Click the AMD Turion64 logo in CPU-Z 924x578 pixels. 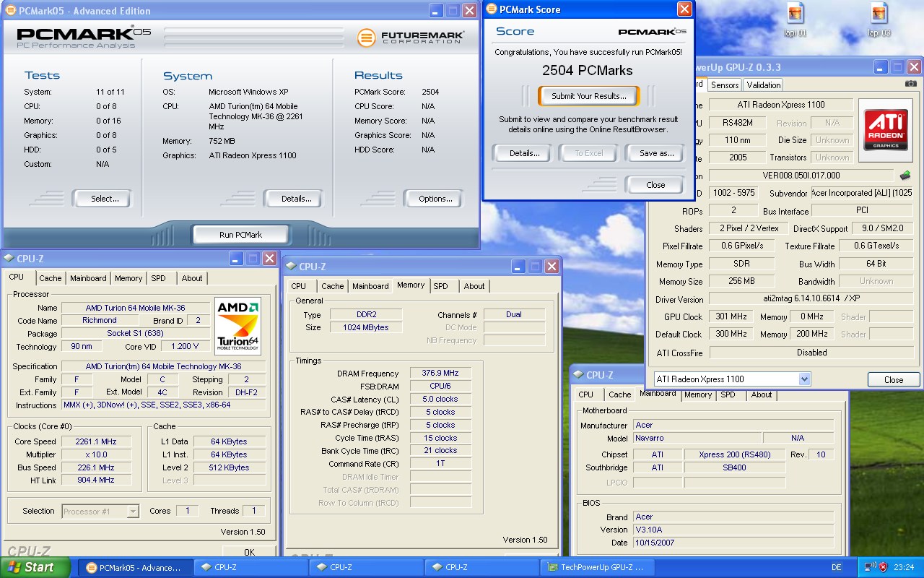[x=238, y=326]
